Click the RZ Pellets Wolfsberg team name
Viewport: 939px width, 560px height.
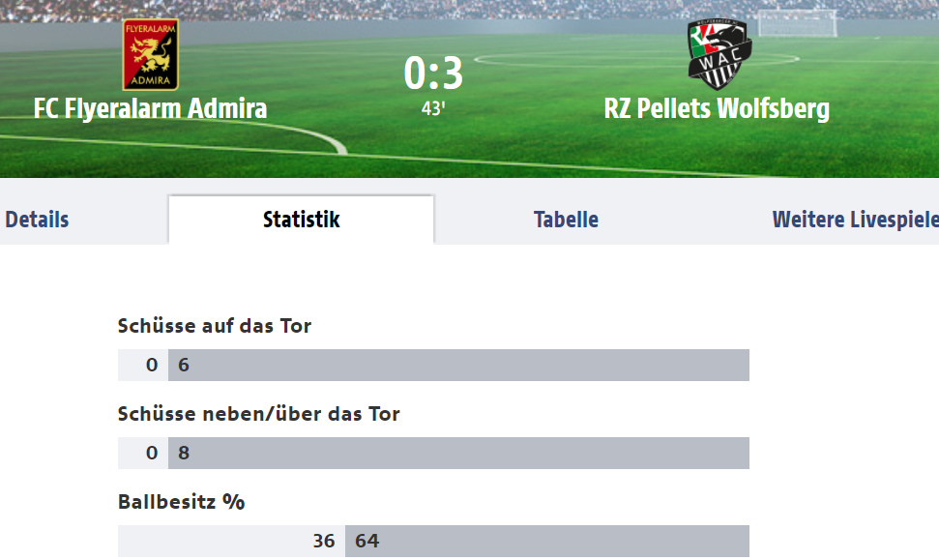point(717,108)
